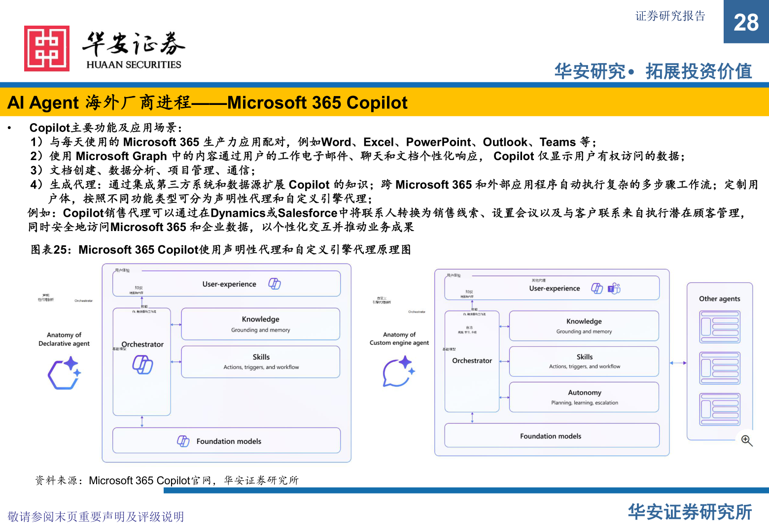This screenshot has width=769, height=532.
Task: Click the figure caption 图表25
Action: pyautogui.click(x=221, y=250)
